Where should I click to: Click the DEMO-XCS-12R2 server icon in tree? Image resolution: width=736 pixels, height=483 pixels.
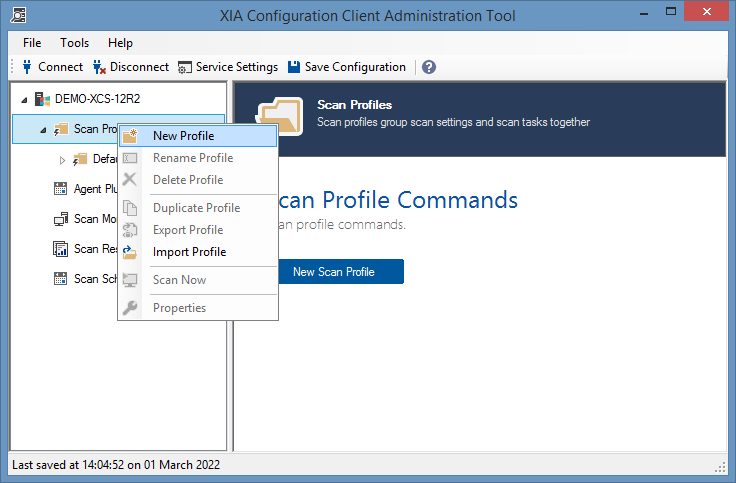tap(43, 99)
